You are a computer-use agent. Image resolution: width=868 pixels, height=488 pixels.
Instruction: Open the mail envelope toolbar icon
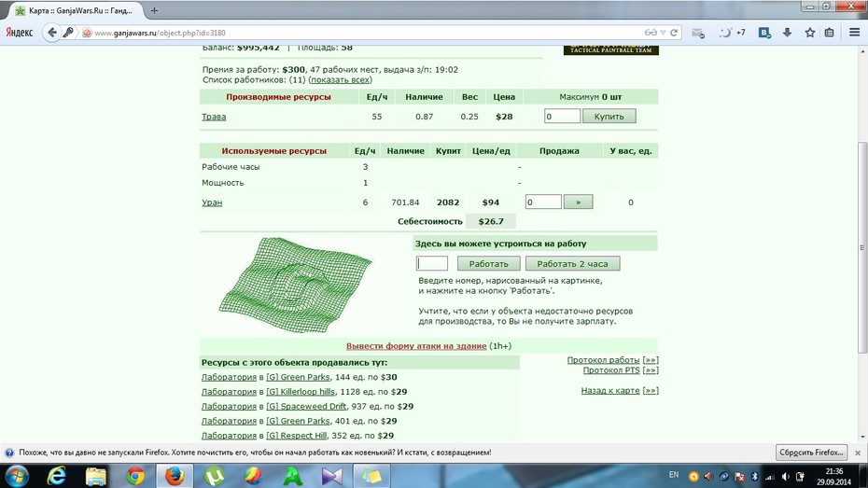click(698, 34)
